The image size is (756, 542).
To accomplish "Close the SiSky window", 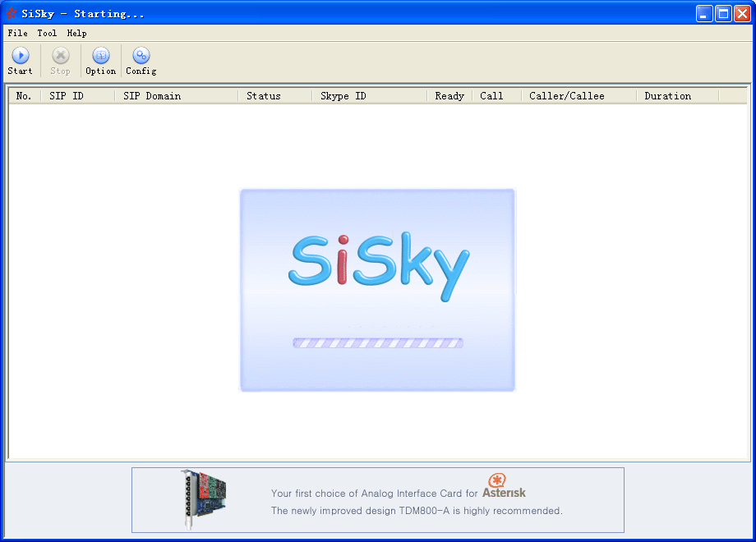I will [x=742, y=13].
